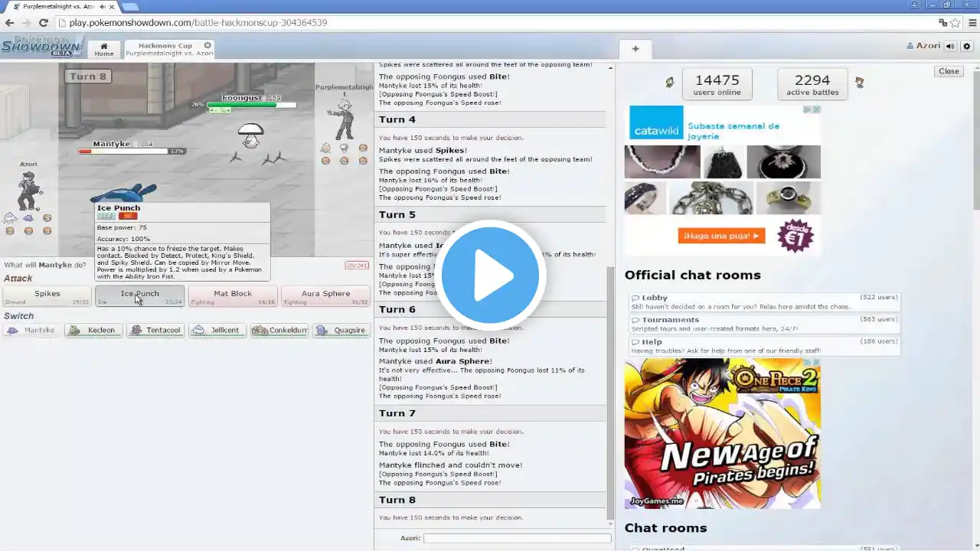This screenshot has width=980, height=551.
Task: Click the Pokemon Showdown beta logo
Action: [x=42, y=46]
